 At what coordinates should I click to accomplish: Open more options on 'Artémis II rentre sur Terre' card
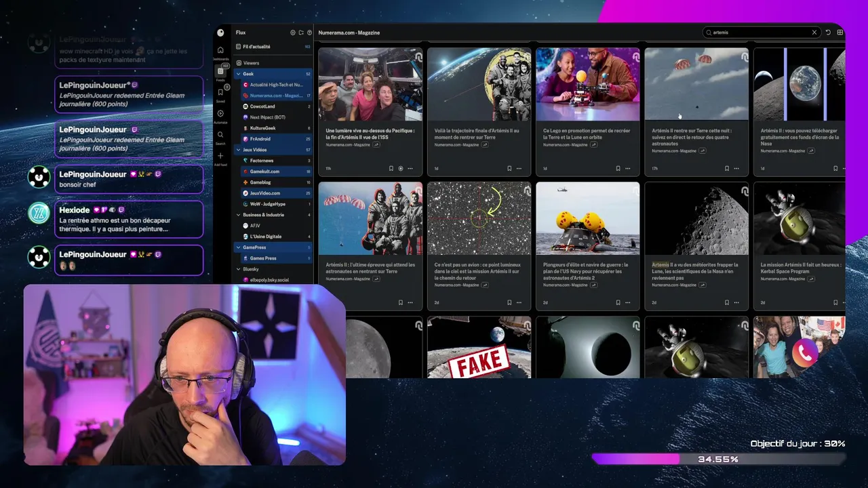[736, 168]
